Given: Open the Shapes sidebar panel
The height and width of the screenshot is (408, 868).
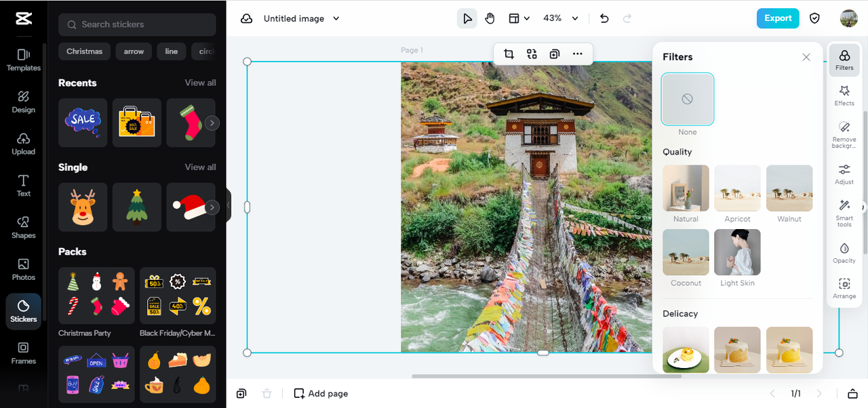Looking at the screenshot, I should coord(23,228).
